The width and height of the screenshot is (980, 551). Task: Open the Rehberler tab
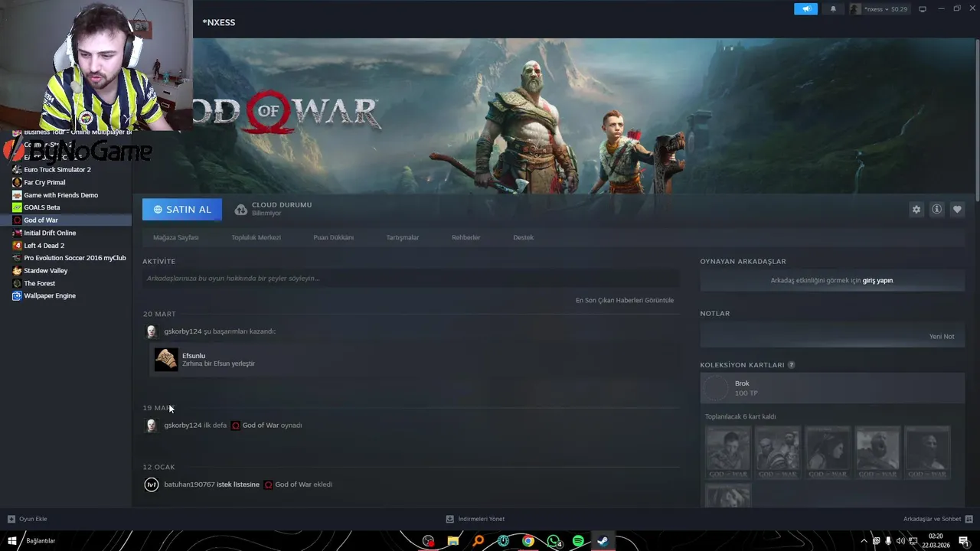(465, 237)
